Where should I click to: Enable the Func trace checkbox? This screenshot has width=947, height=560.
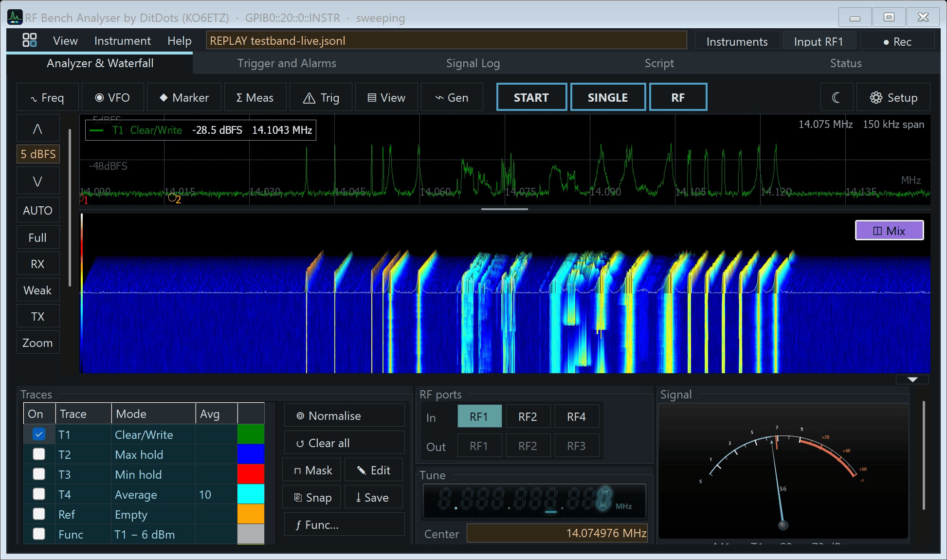[39, 534]
